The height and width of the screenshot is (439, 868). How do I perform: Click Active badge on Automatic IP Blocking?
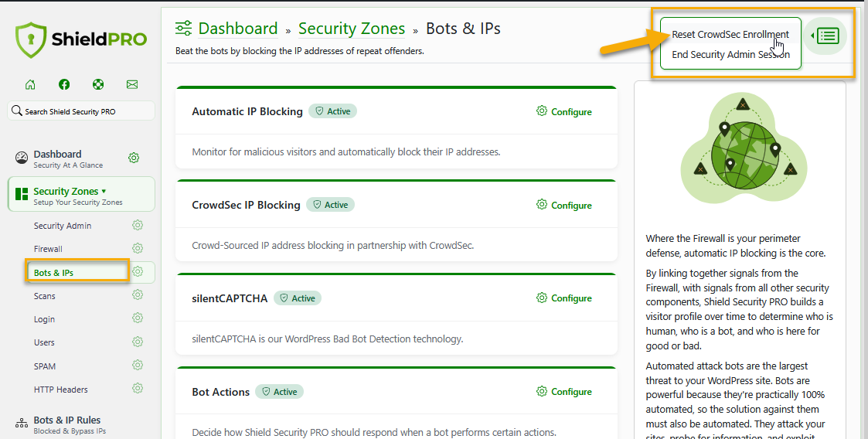pos(332,111)
